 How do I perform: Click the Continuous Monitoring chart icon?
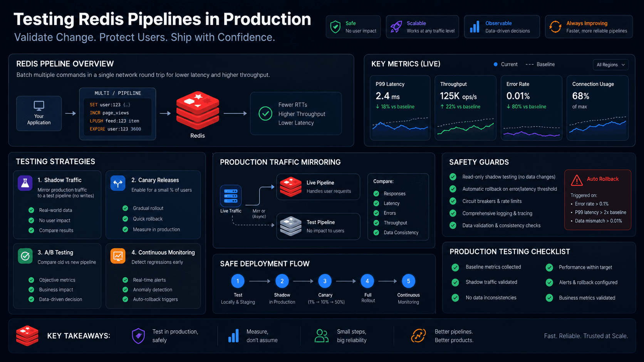tap(118, 256)
